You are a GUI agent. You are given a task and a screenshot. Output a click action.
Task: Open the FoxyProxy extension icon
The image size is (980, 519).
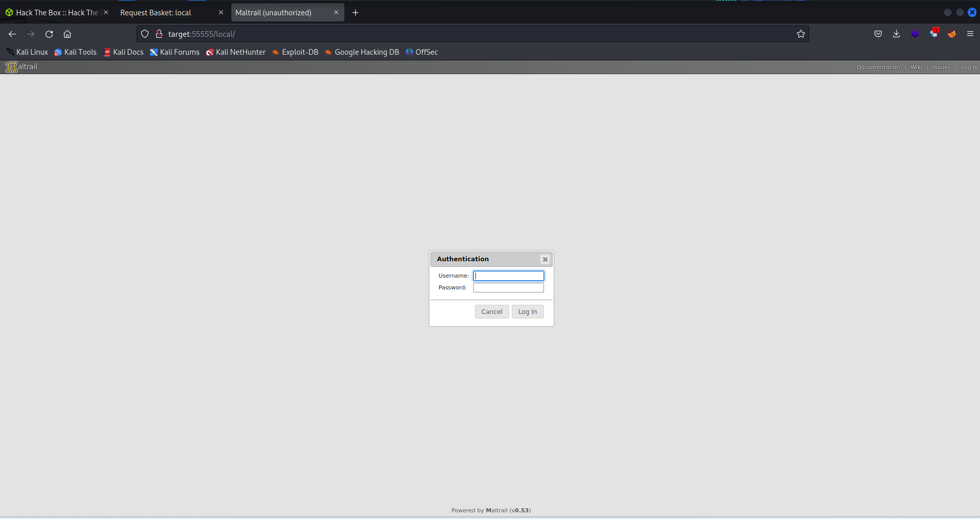[x=952, y=34]
